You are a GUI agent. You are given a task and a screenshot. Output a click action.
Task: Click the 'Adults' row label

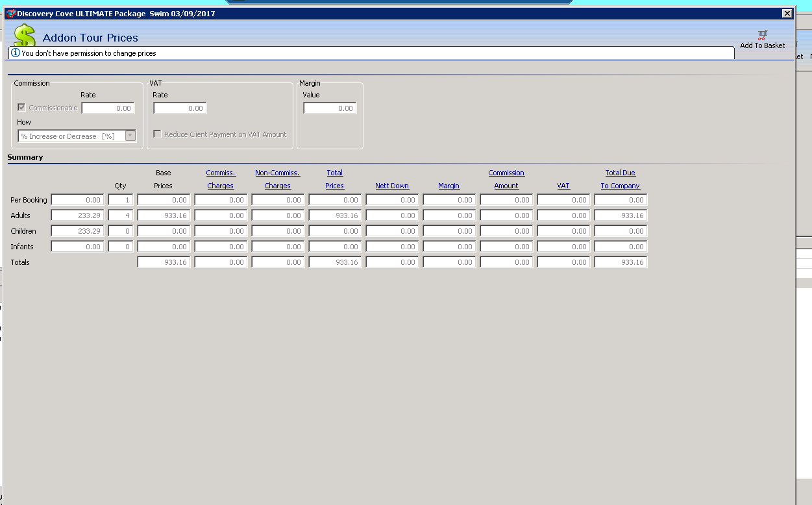point(20,216)
